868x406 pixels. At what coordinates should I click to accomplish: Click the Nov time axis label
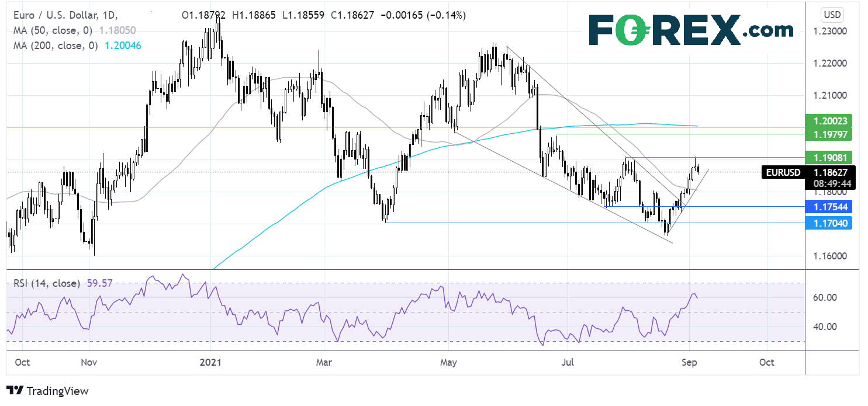[x=88, y=362]
